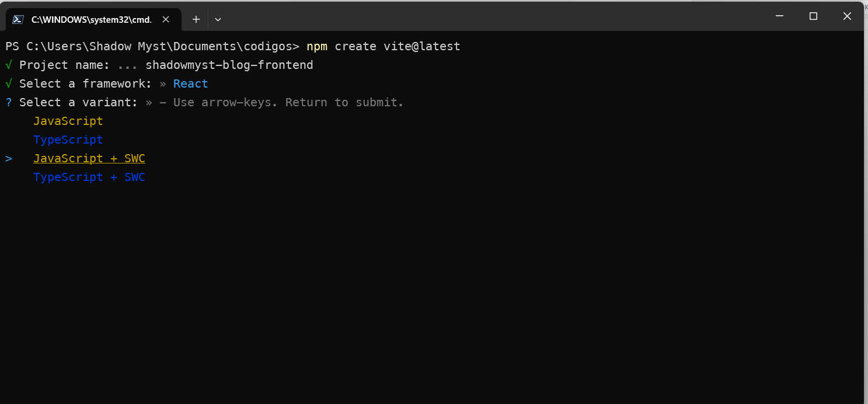Choose the JavaScript + SWC variant
The width and height of the screenshot is (868, 404).
[x=89, y=158]
